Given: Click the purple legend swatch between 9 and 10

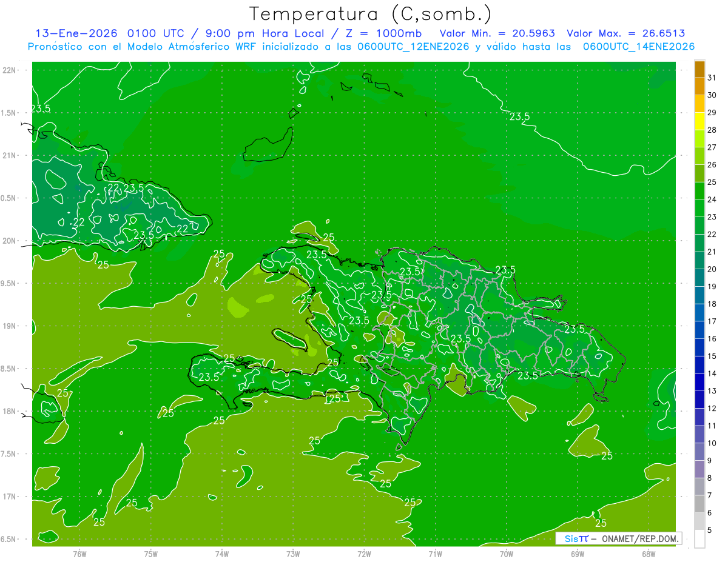Looking at the screenshot, I should [700, 452].
